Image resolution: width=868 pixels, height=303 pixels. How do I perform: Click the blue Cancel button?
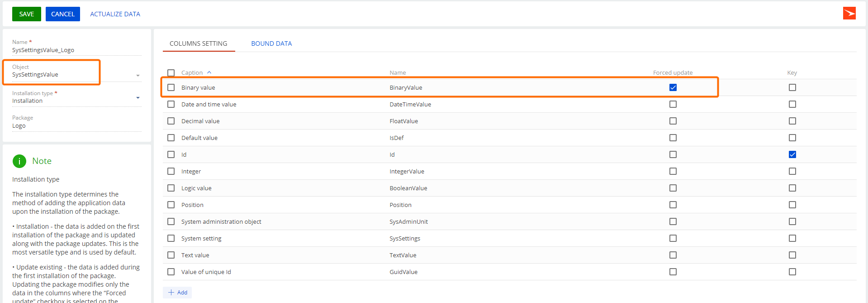pyautogui.click(x=62, y=14)
